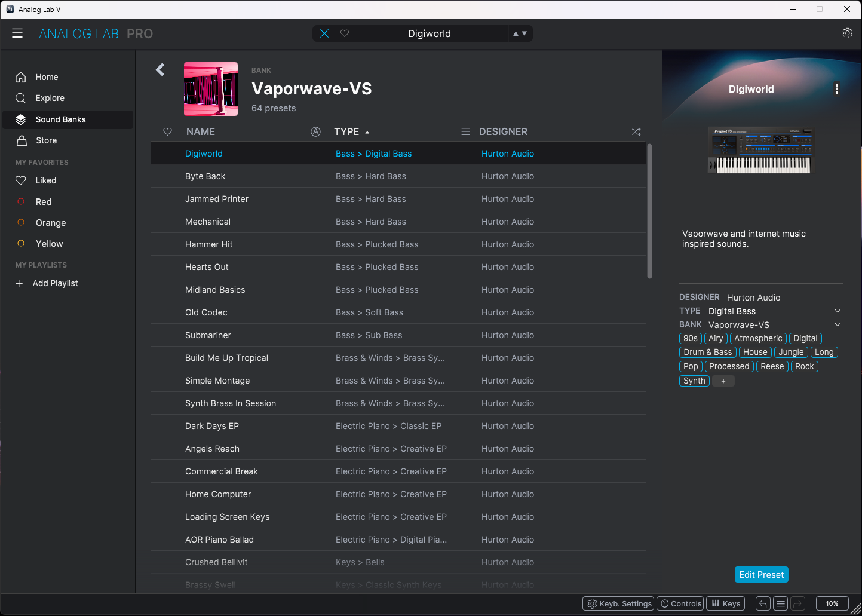Viewport: 862px width, 616px height.
Task: Expand the BANK Vaporwave-VS dropdown
Action: click(x=838, y=325)
